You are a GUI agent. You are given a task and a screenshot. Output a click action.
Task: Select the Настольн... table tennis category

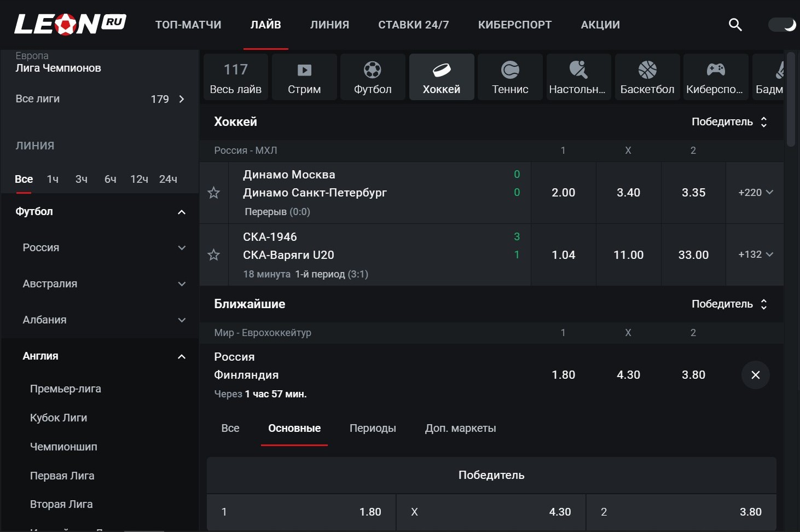tap(578, 77)
